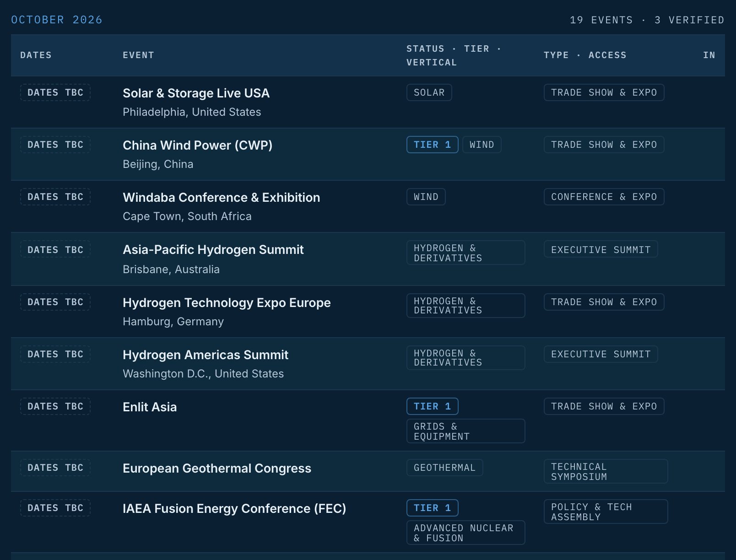Open China Wind Power (CWP) event

click(x=197, y=145)
